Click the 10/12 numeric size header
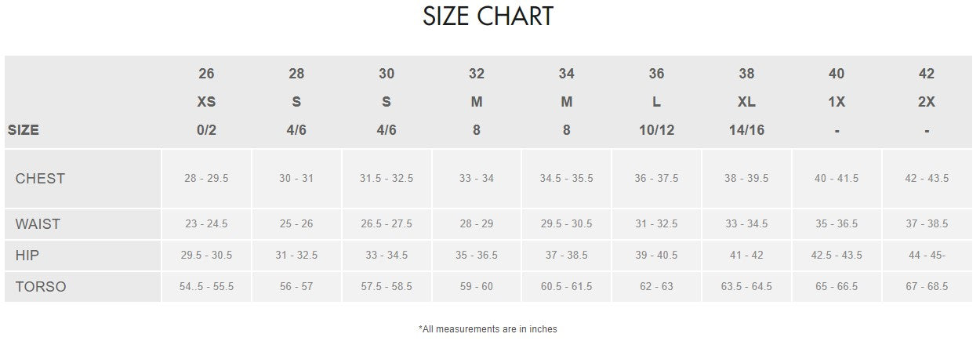980x341 pixels. [656, 130]
